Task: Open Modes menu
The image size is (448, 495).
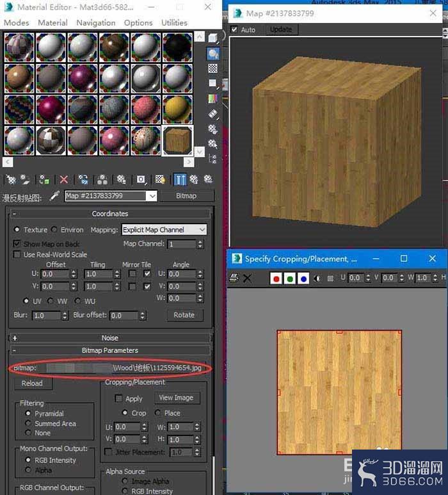Action: (17, 22)
